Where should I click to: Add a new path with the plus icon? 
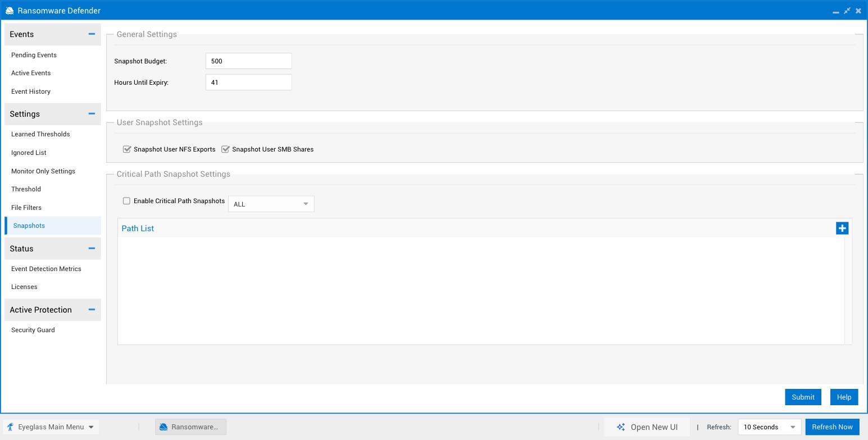pyautogui.click(x=842, y=228)
